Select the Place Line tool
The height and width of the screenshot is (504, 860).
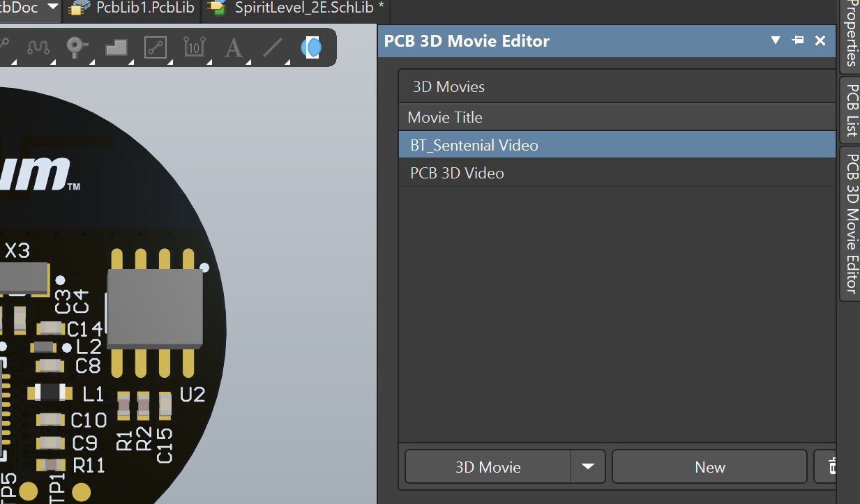click(x=272, y=47)
